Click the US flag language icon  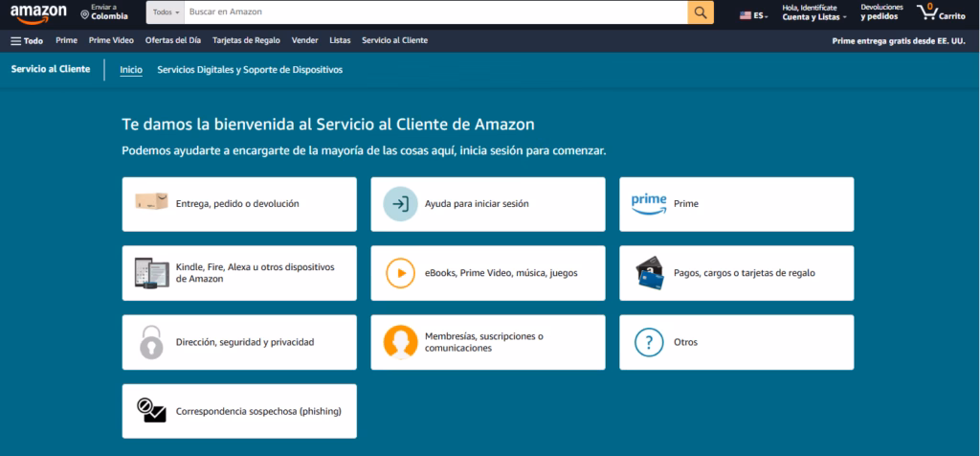point(746,15)
